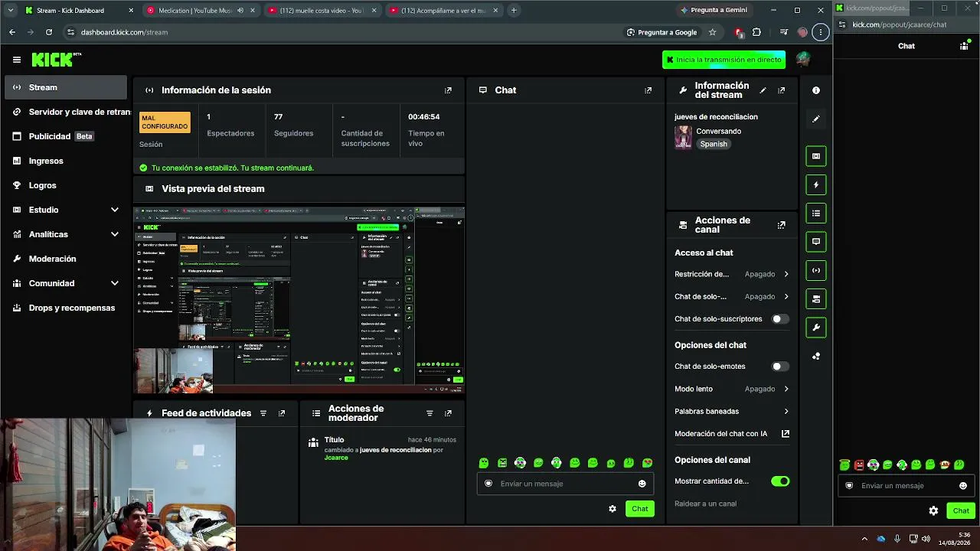This screenshot has height=551, width=980.
Task: Disable Mostrar cantidad de switch
Action: 779,481
